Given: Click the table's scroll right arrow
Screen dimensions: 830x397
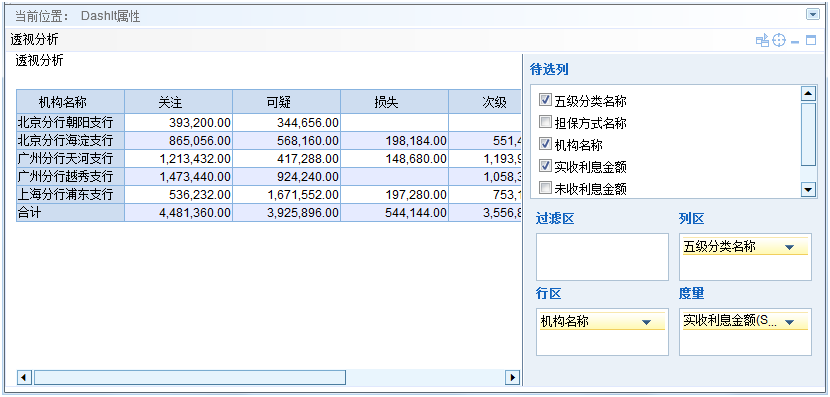Looking at the screenshot, I should (512, 377).
